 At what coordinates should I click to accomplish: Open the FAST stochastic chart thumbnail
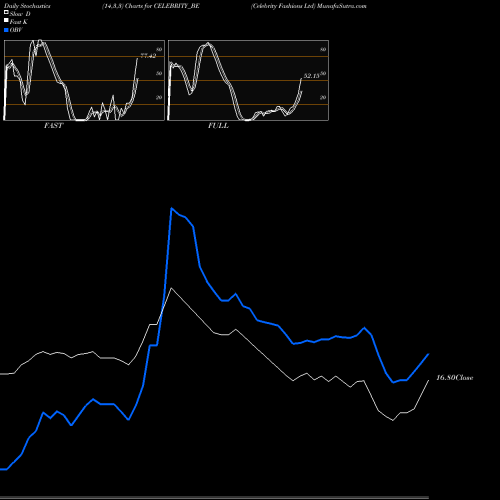(84, 80)
